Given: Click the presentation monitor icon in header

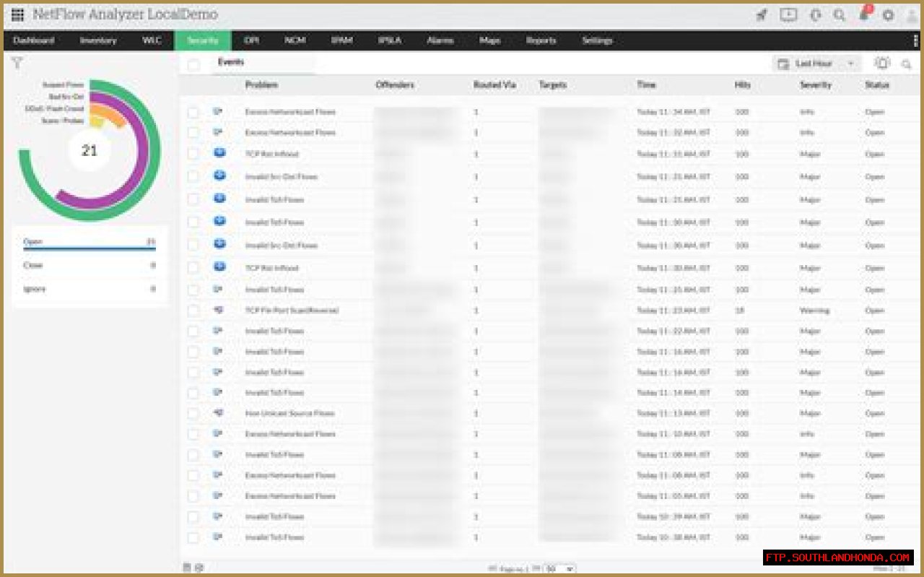Looking at the screenshot, I should pos(788,15).
